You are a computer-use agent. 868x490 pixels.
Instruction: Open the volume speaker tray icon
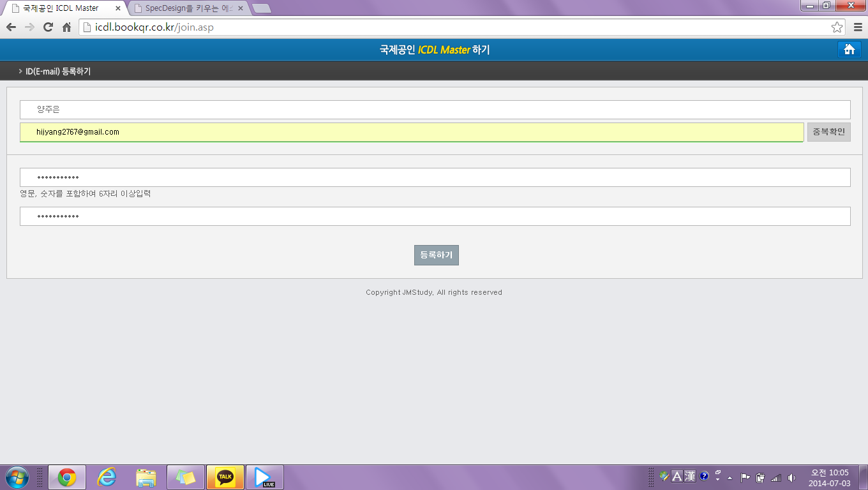coord(792,477)
